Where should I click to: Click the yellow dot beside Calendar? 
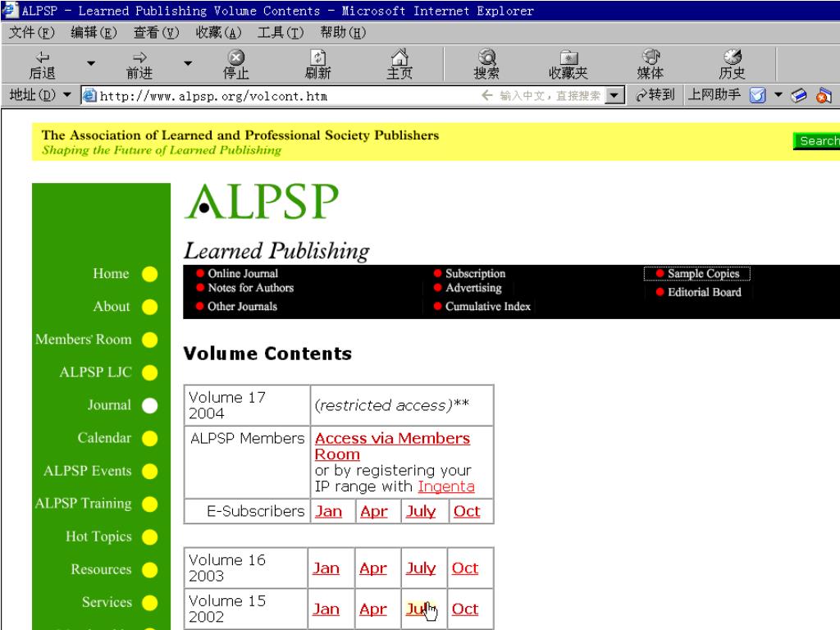(149, 438)
